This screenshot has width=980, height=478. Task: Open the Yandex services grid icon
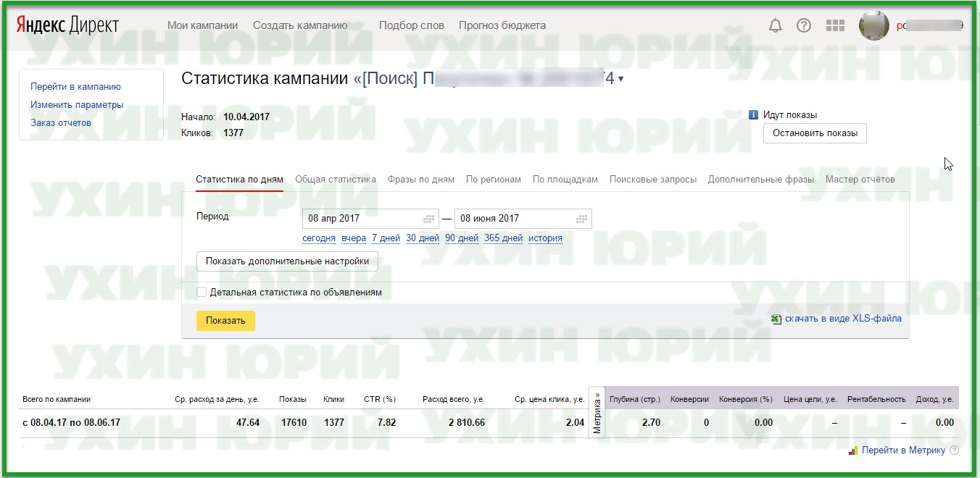pyautogui.click(x=835, y=25)
